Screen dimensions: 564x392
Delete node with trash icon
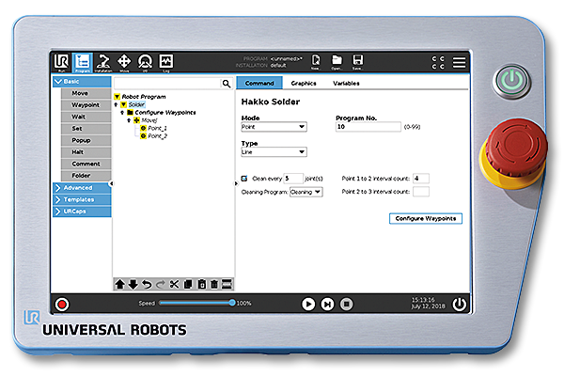[x=214, y=285]
